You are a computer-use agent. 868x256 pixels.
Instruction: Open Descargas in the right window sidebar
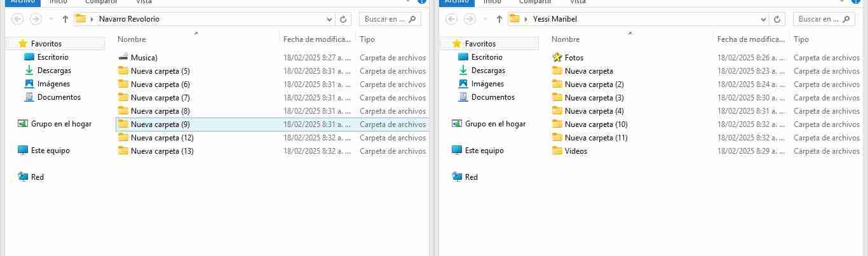pos(487,71)
